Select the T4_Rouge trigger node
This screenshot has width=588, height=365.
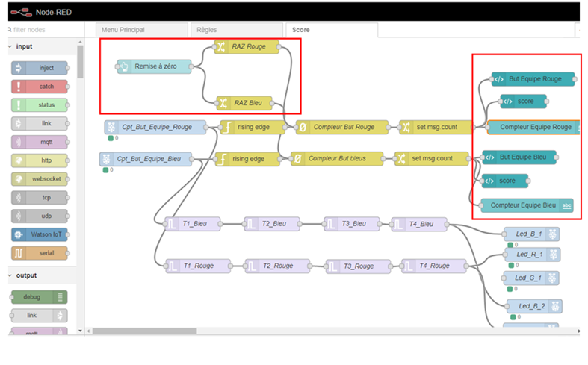[434, 266]
